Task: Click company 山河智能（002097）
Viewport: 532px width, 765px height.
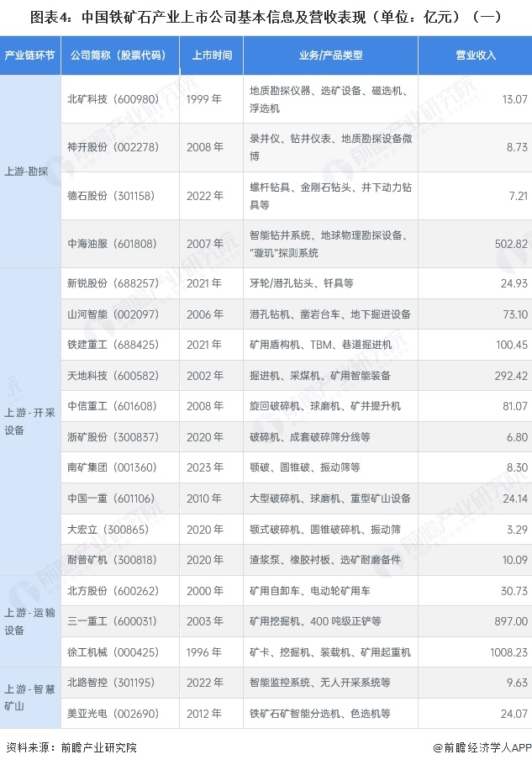Action: (113, 314)
